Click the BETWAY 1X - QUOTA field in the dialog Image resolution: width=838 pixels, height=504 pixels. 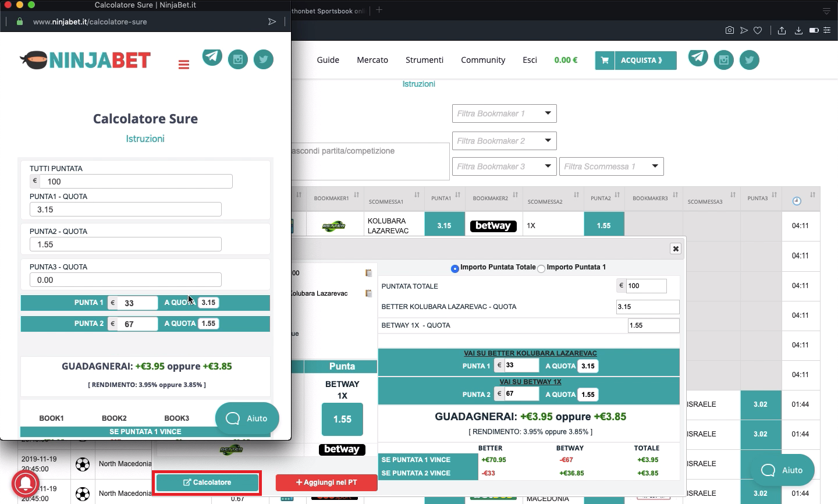coord(654,325)
